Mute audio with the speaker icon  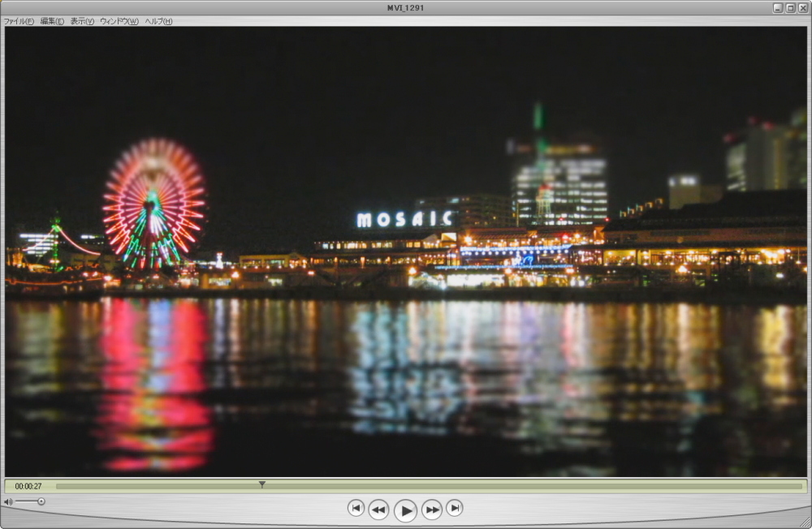(8, 501)
